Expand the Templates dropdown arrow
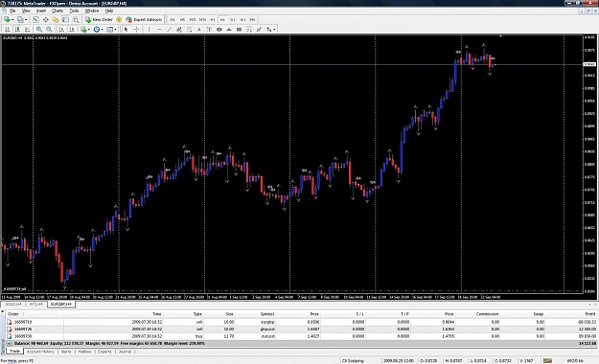This screenshot has height=364, width=599. pos(115,30)
